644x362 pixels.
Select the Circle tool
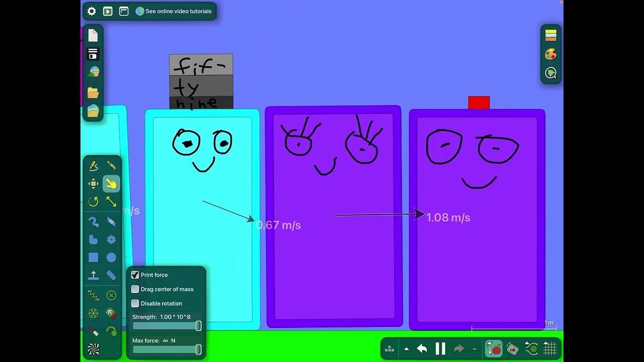[x=111, y=257]
